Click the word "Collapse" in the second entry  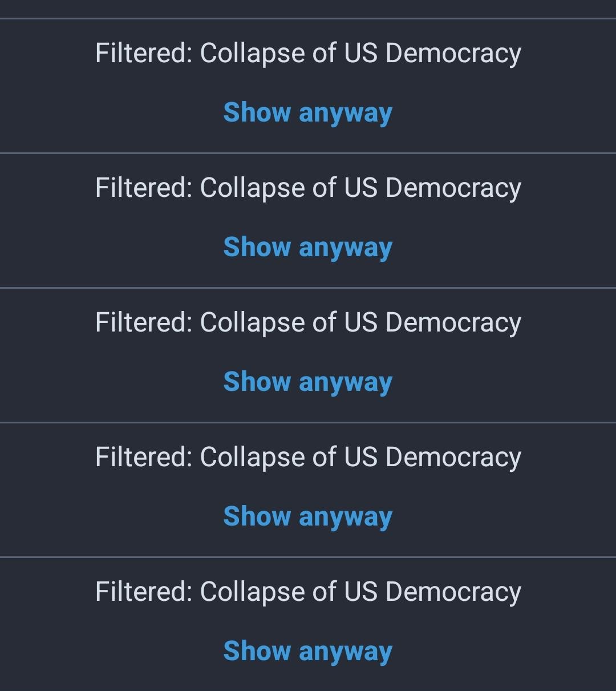tap(252, 188)
